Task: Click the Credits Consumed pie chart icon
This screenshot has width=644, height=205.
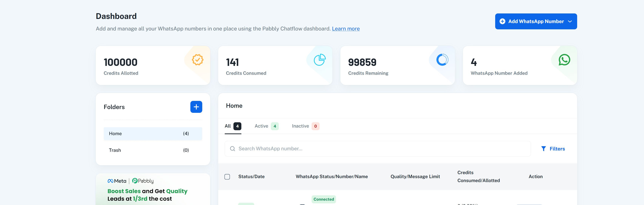Action: pos(320,60)
